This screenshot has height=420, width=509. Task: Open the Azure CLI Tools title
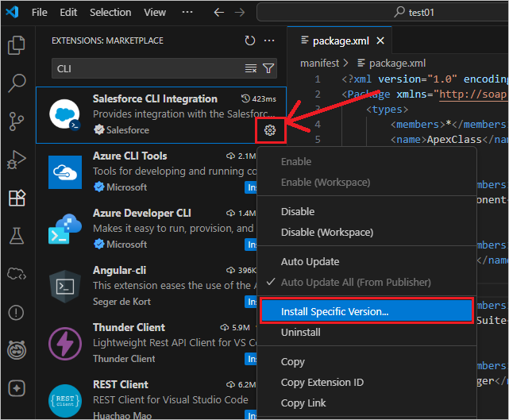point(130,156)
